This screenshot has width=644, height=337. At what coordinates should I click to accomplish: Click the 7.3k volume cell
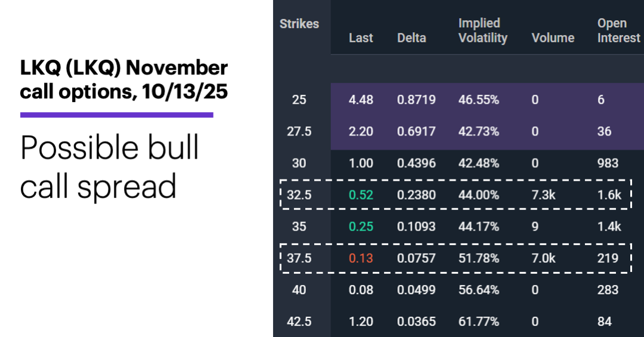click(543, 194)
